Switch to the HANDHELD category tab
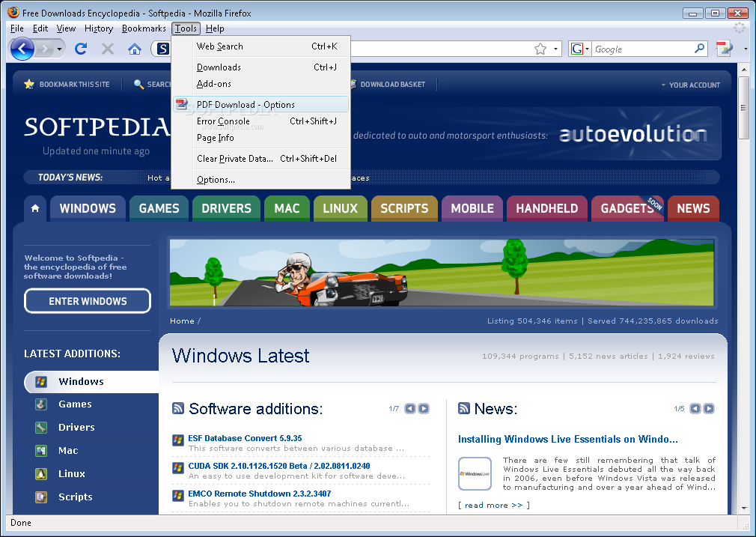Image resolution: width=756 pixels, height=537 pixels. (x=546, y=208)
